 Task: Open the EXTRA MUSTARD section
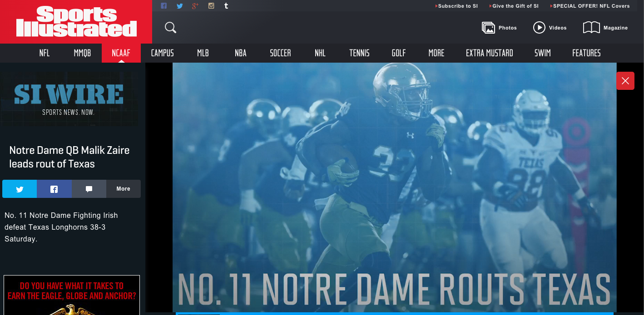click(490, 53)
